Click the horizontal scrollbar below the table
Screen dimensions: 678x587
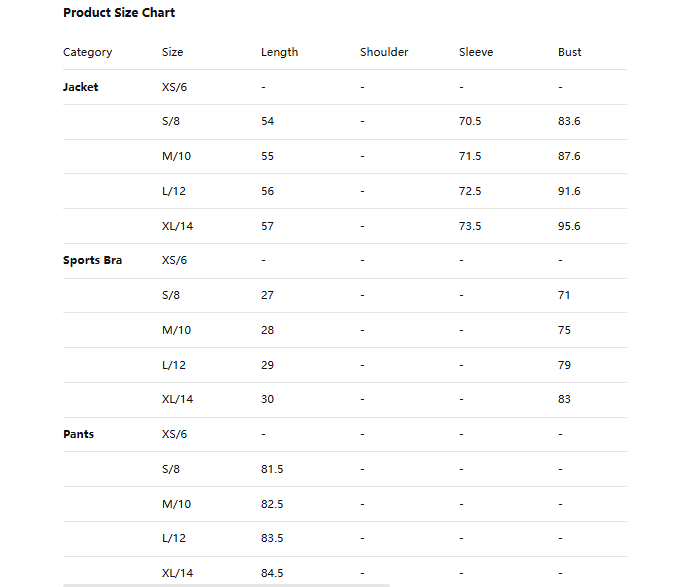click(x=226, y=584)
